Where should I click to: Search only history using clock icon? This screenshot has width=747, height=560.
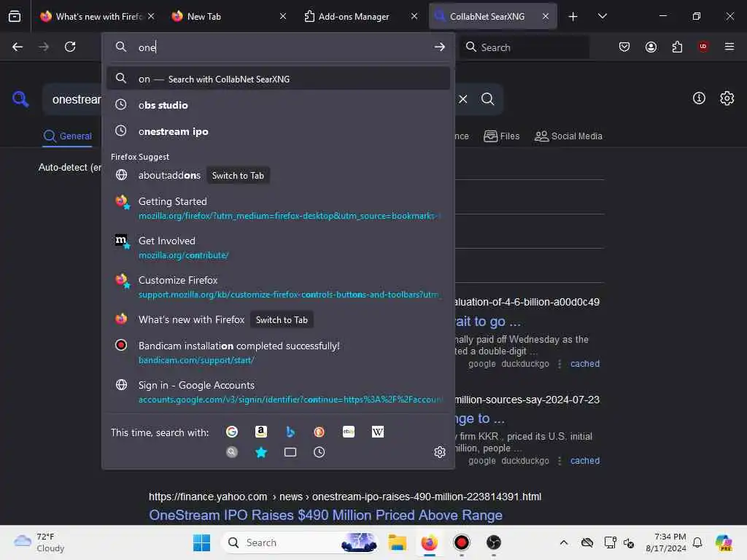(320, 452)
